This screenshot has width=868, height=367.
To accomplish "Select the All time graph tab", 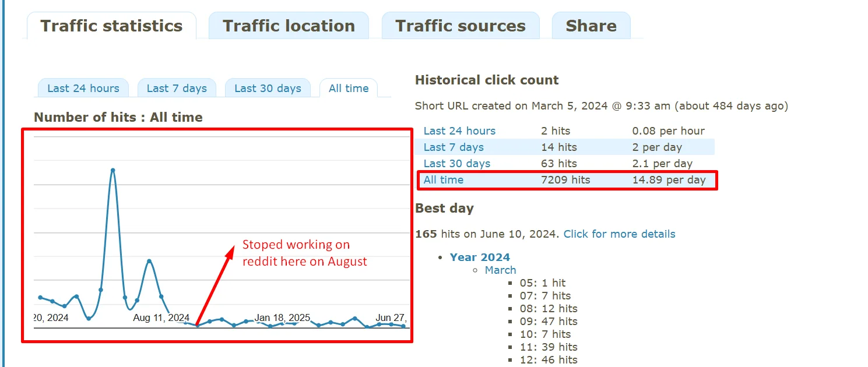I will (x=349, y=89).
